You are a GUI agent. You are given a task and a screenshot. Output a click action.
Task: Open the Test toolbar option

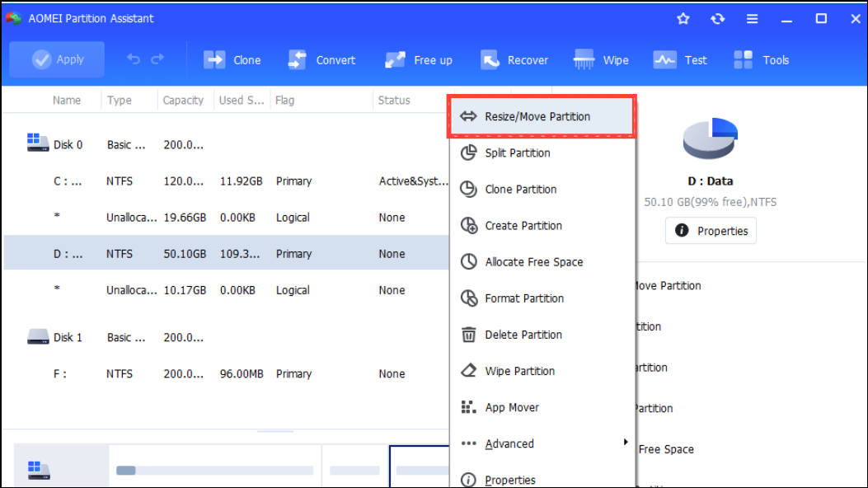pyautogui.click(x=680, y=59)
